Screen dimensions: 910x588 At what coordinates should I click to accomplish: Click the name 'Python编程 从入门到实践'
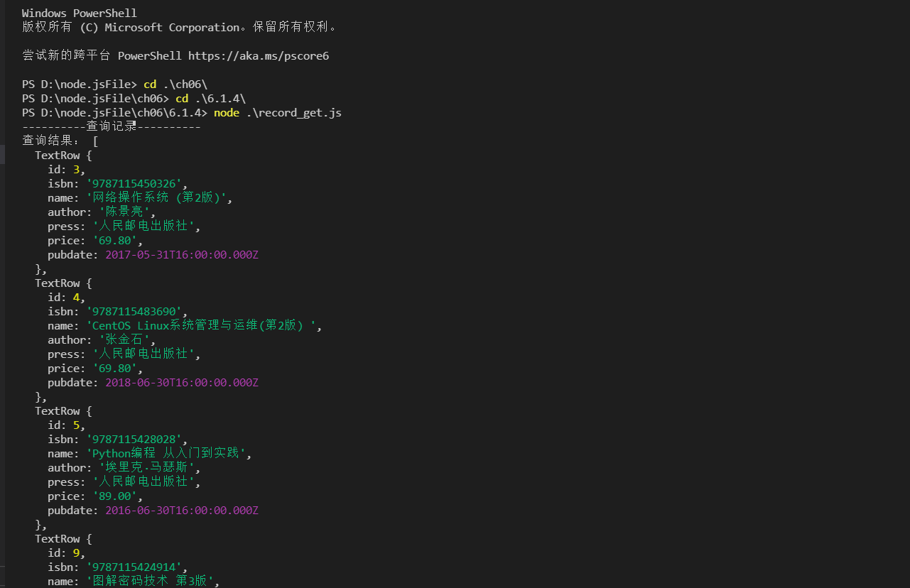pos(167,453)
